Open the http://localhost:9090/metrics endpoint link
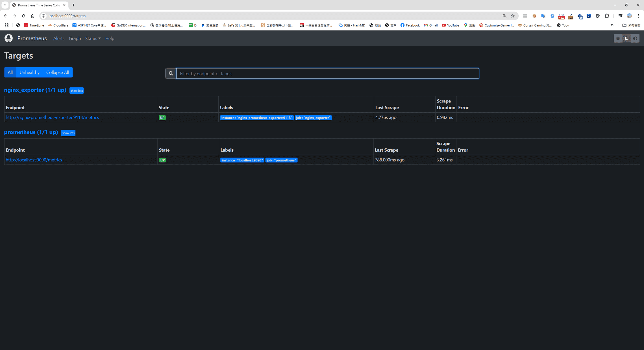This screenshot has height=350, width=644. coord(34,160)
